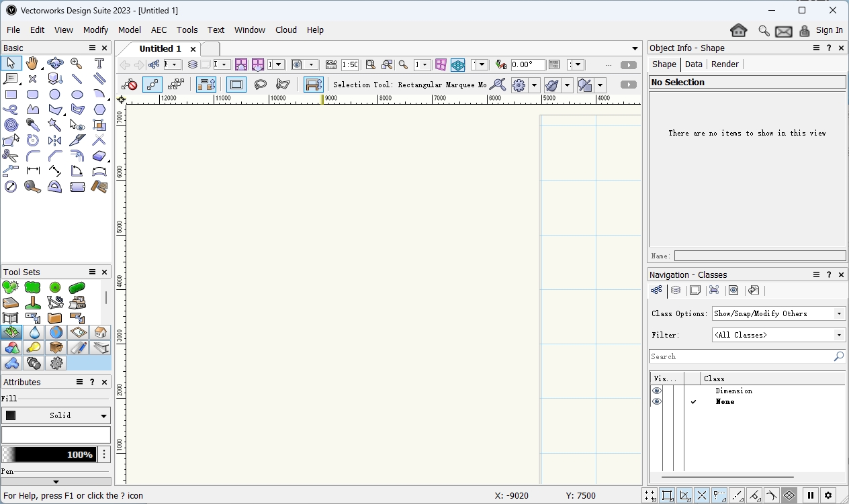Screen dimensions: 849x504
Task: Click the fill opacity 100% slider
Action: (x=49, y=454)
